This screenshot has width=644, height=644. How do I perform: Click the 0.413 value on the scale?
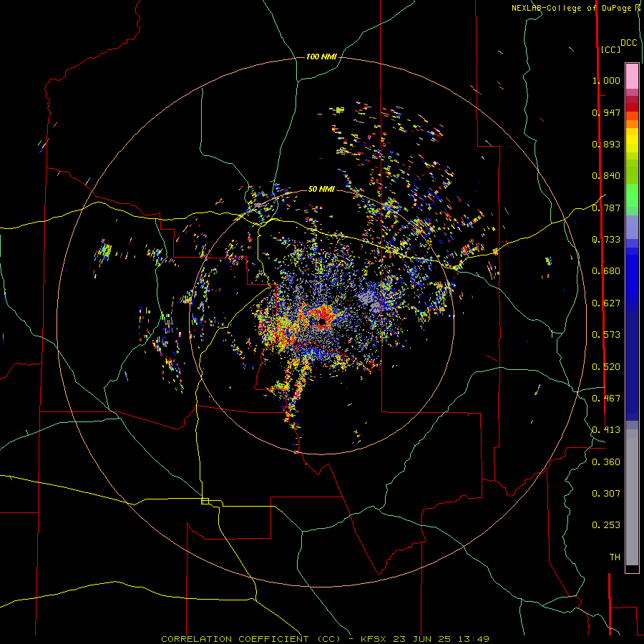click(606, 430)
